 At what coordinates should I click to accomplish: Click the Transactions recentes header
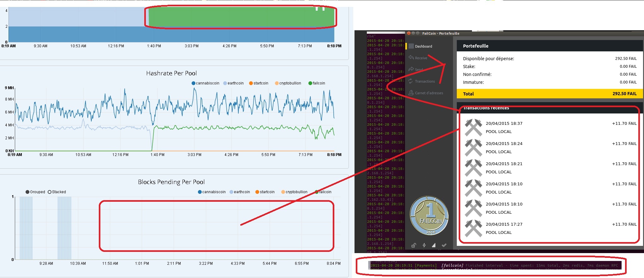[x=486, y=108]
